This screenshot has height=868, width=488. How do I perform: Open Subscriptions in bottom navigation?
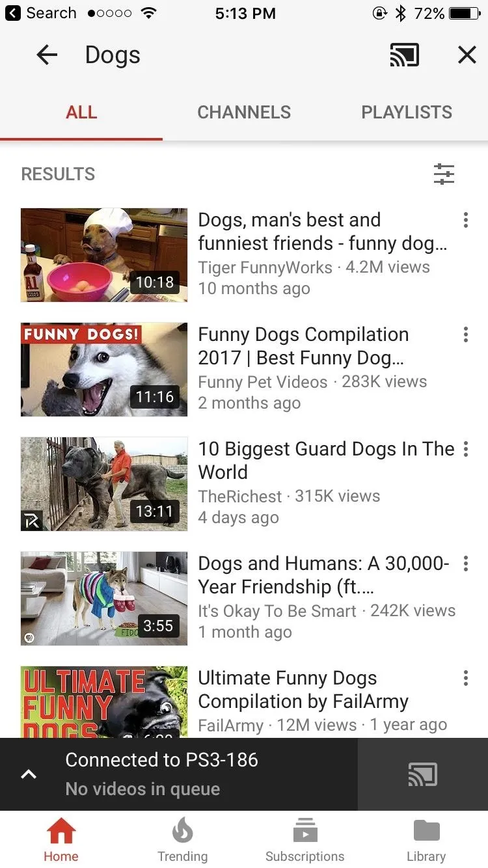point(305,839)
